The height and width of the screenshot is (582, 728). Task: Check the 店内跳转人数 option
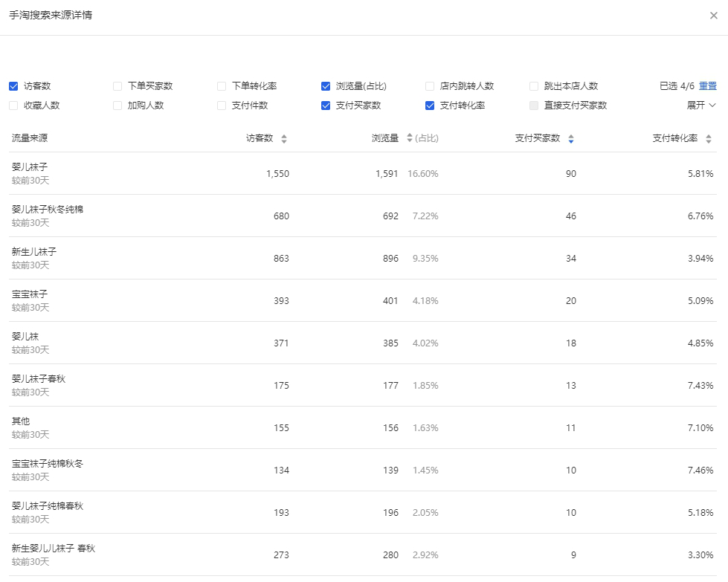tap(430, 86)
